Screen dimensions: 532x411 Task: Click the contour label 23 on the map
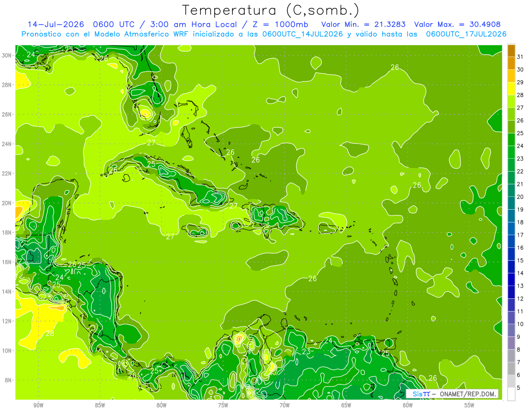306,352
